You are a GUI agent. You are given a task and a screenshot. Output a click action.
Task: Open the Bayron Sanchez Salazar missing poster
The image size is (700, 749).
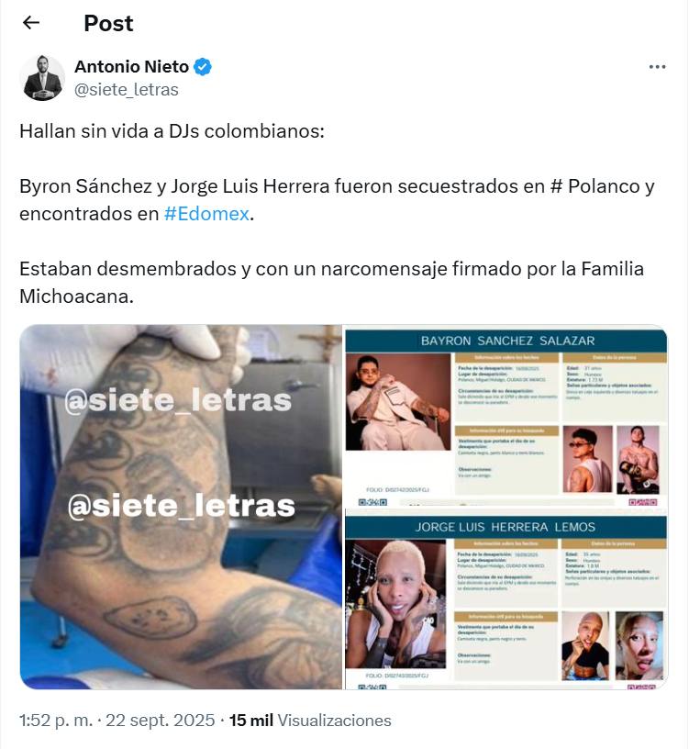[x=506, y=417]
